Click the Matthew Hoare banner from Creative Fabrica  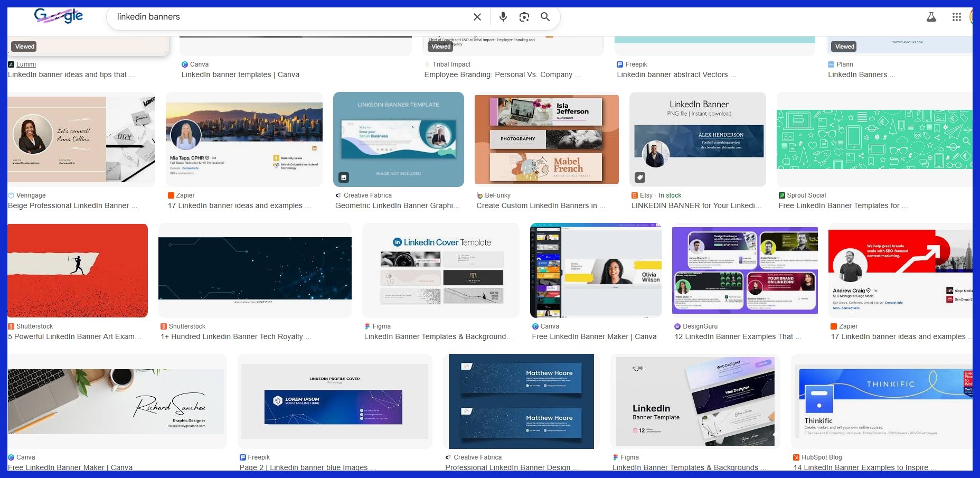tap(521, 401)
